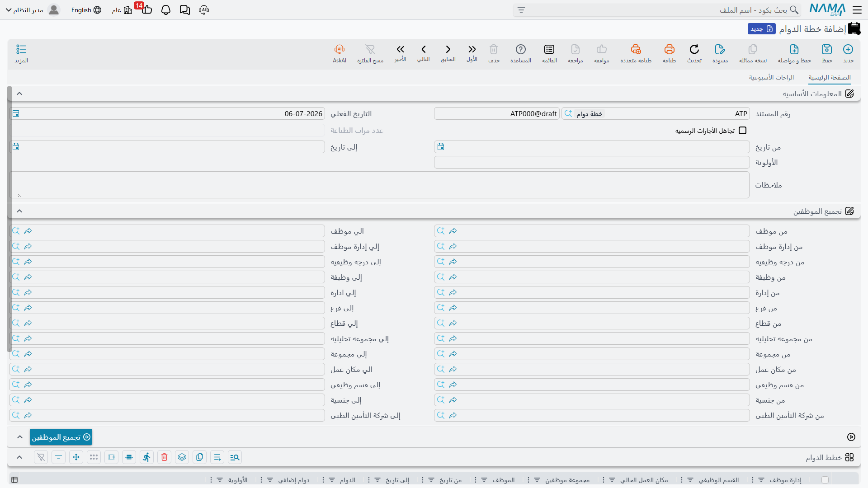
Task: Go to الأخير last record
Action: 400,53
